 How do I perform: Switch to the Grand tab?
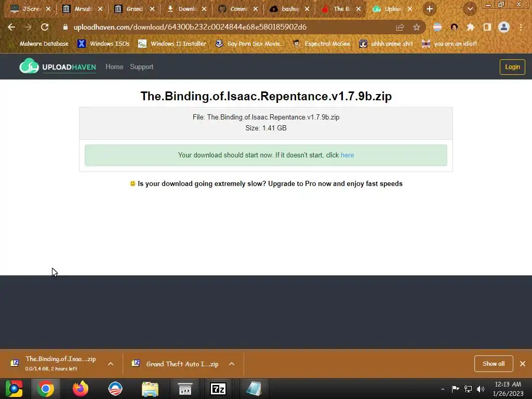coord(134,9)
